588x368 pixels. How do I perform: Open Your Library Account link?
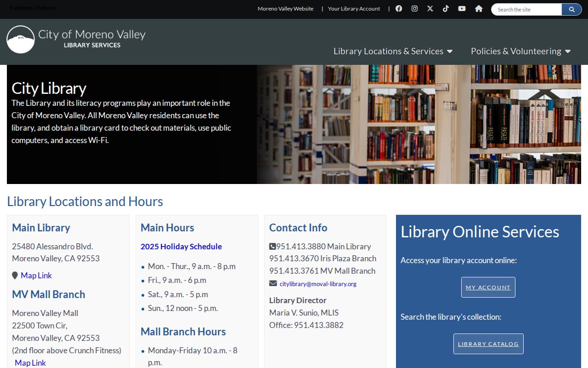[354, 9]
